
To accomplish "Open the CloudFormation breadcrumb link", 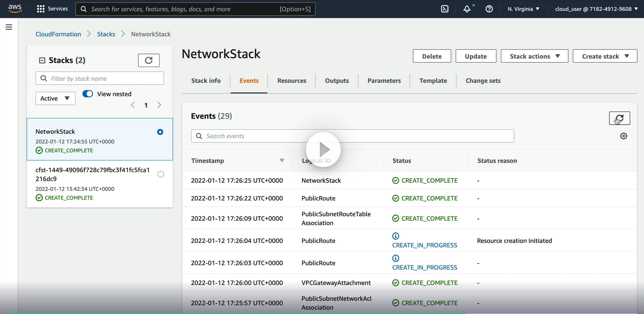I will point(58,34).
